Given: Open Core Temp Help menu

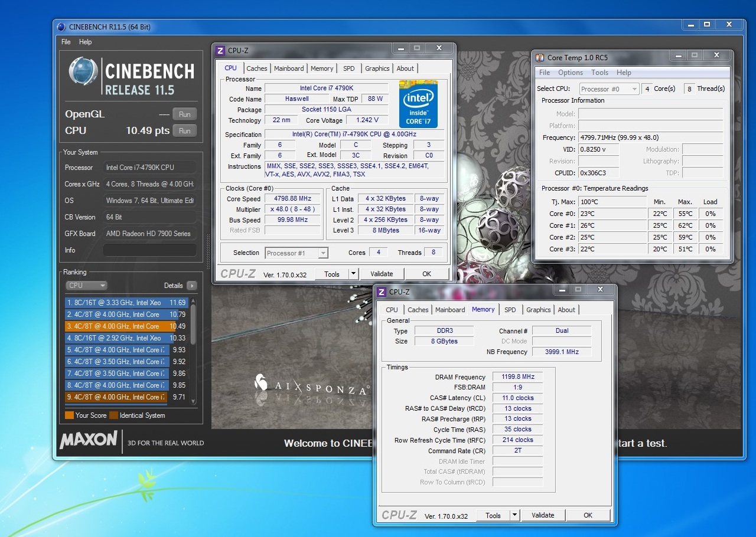Looking at the screenshot, I should pos(624,73).
